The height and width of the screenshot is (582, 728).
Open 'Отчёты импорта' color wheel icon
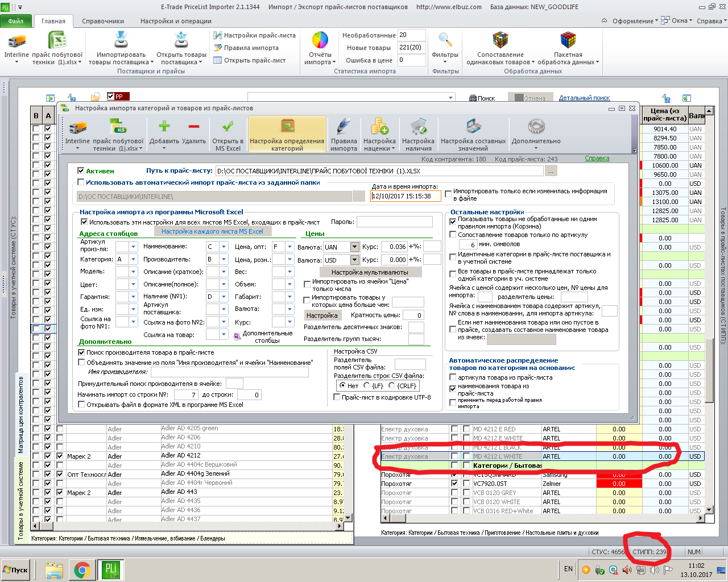point(320,41)
